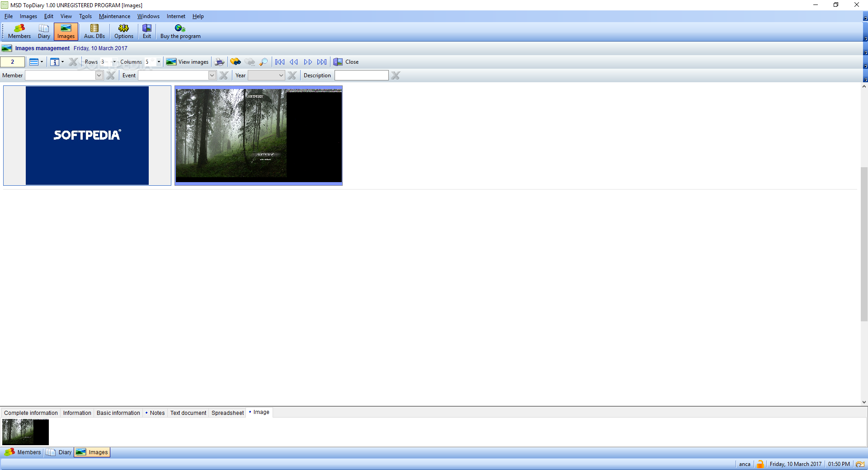Click the binoculars search icon
Viewport: 868px width, 470px height.
pyautogui.click(x=235, y=62)
